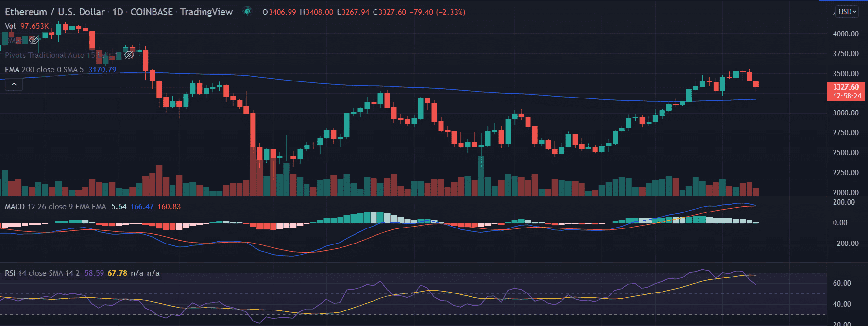Click the Ethereum / U.S. Dollar symbol title
Screen dimensions: 868x326
[x=55, y=12]
